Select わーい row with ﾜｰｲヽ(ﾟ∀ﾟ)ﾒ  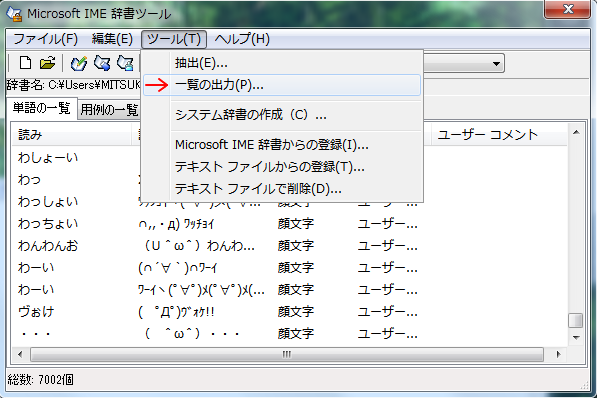289,290
